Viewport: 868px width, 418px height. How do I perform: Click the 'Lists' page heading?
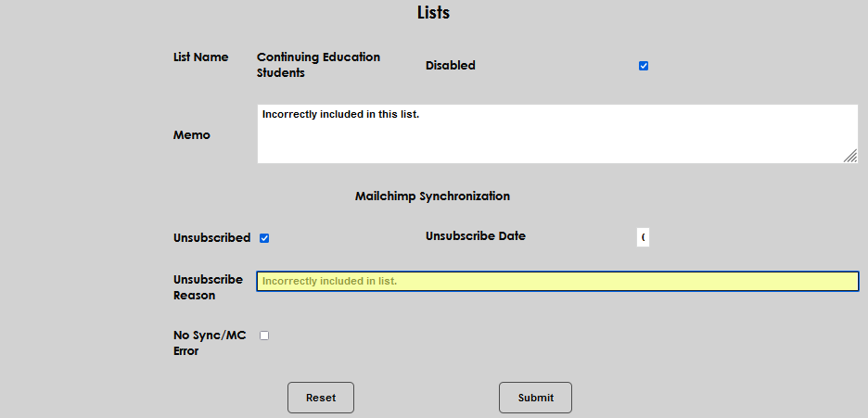point(433,13)
